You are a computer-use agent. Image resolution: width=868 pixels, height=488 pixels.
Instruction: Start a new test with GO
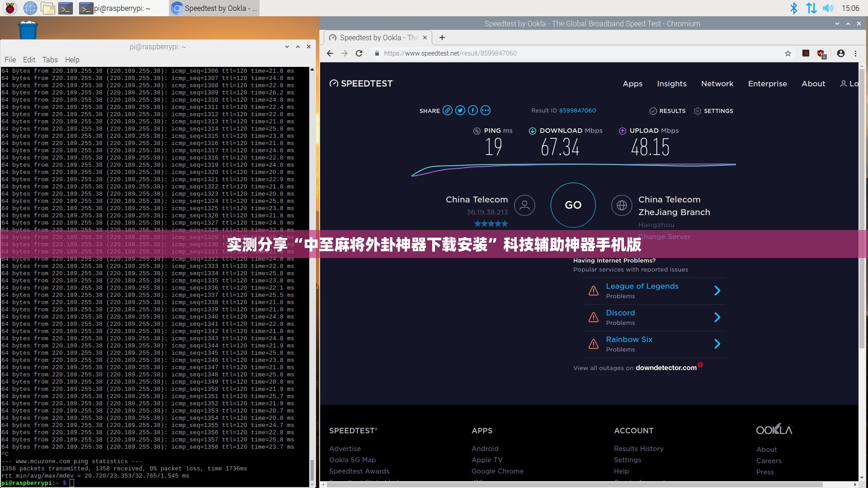[573, 205]
